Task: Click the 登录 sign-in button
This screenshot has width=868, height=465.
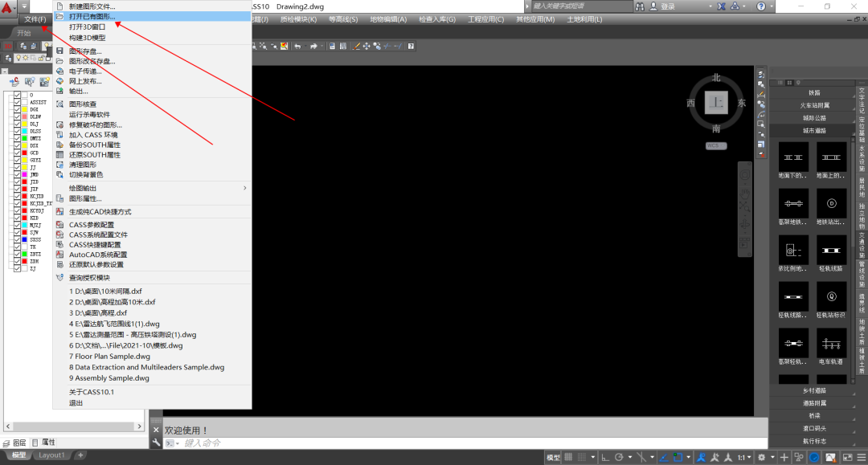Action: point(662,6)
